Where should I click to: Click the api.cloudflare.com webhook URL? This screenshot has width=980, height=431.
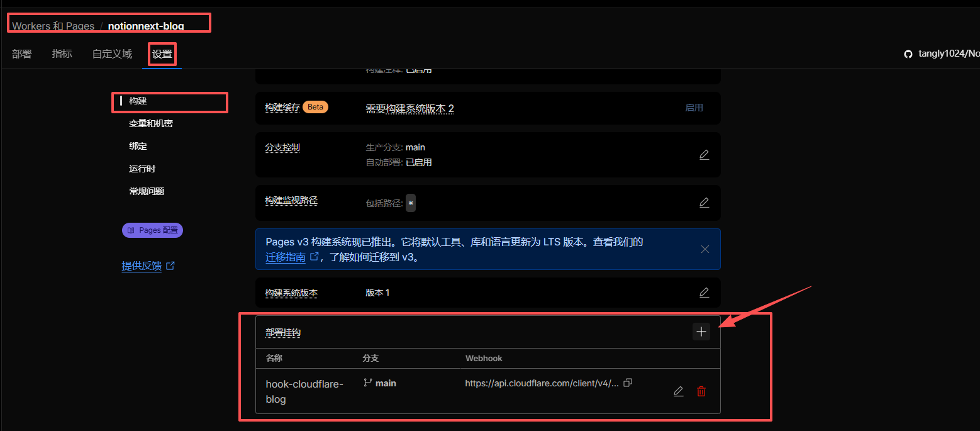[542, 383]
